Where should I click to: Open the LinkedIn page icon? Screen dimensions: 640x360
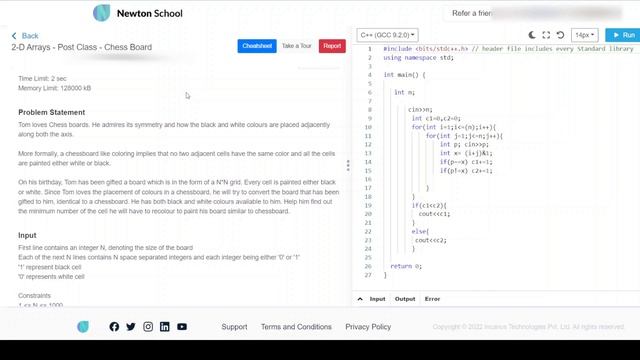point(164,327)
